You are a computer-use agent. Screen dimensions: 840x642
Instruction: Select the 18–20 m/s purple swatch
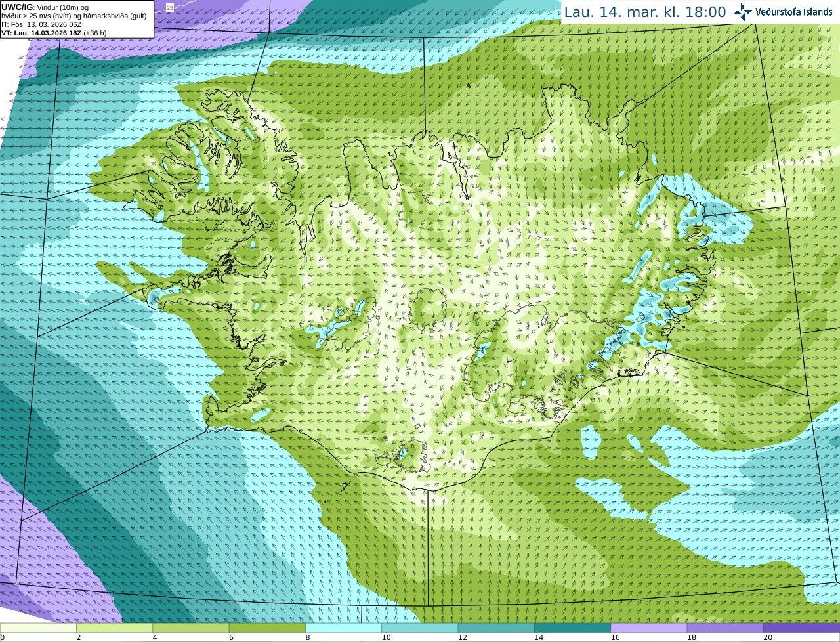coord(725,628)
